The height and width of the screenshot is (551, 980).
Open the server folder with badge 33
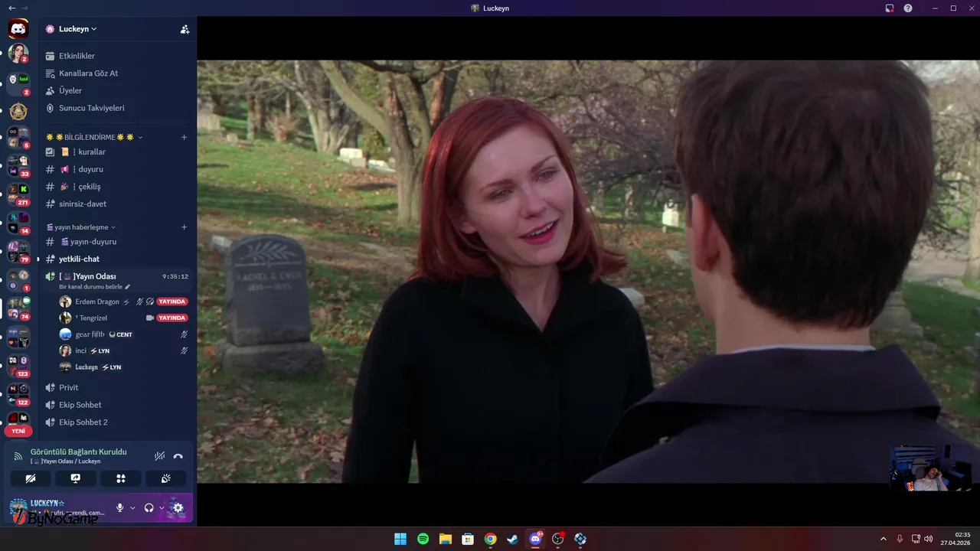click(x=18, y=165)
